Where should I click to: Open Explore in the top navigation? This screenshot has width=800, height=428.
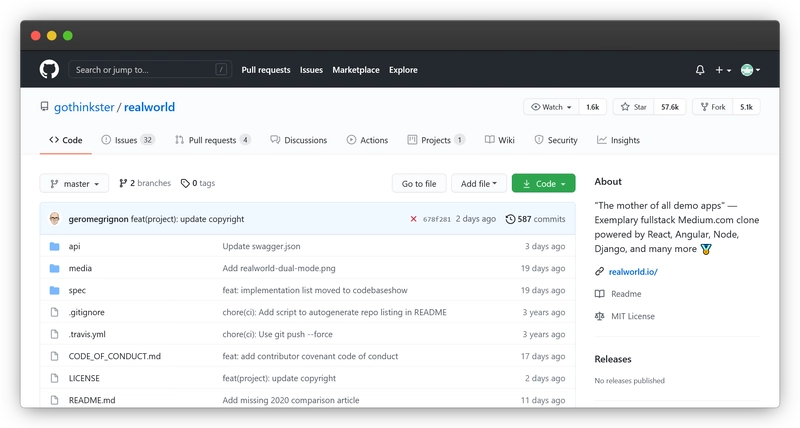(x=403, y=70)
